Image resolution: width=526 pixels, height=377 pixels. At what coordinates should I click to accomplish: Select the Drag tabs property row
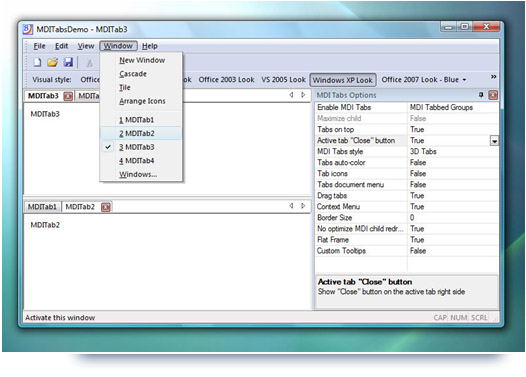point(407,196)
